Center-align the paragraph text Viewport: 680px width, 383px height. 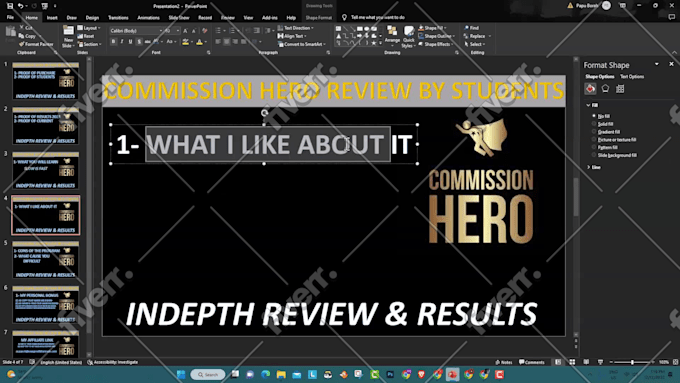pos(226,42)
